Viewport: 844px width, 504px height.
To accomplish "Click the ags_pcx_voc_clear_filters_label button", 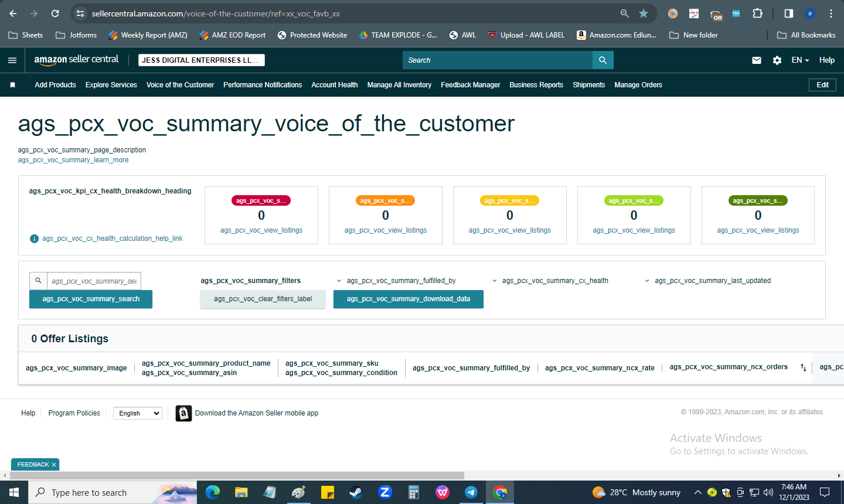I will tap(263, 299).
